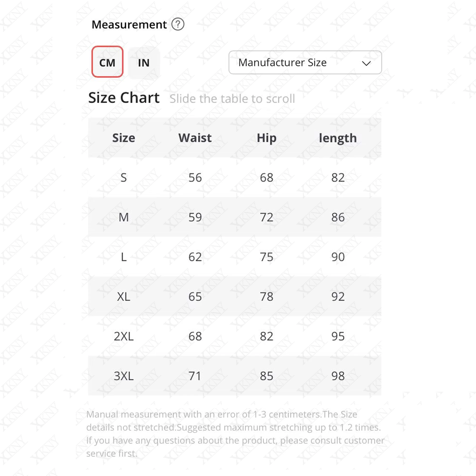The image size is (476, 476).
Task: Click the Size Chart heading
Action: (x=124, y=98)
